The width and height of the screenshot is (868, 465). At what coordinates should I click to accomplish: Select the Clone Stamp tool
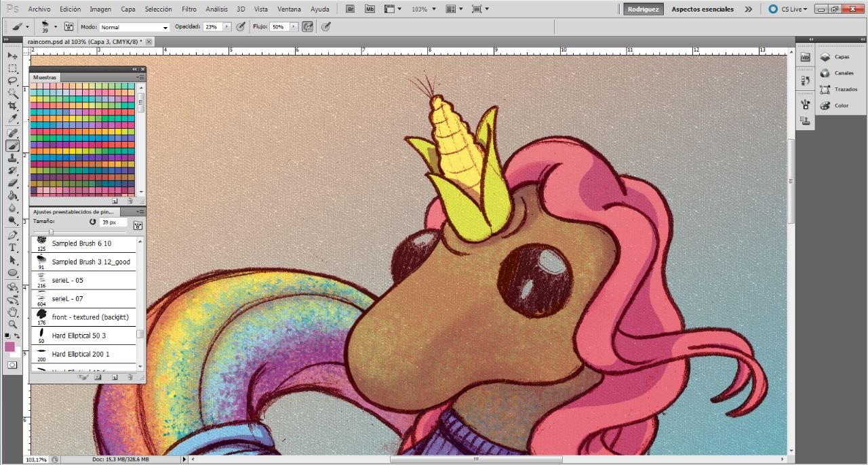point(12,158)
